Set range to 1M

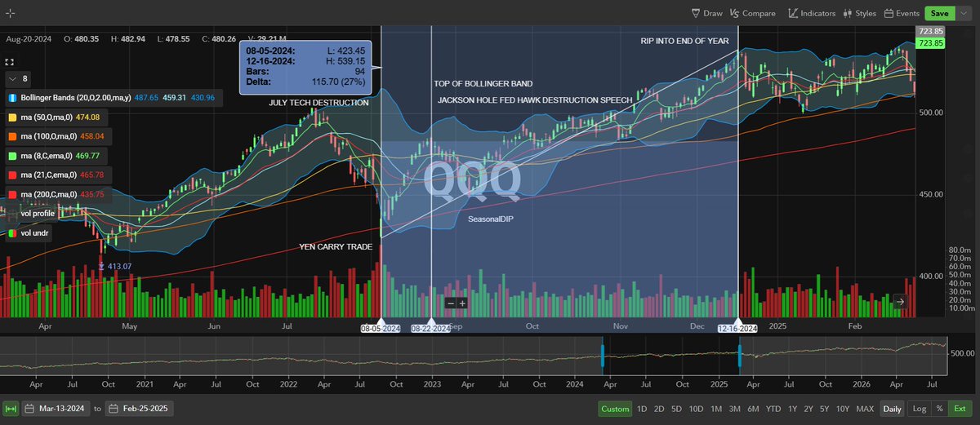click(715, 409)
